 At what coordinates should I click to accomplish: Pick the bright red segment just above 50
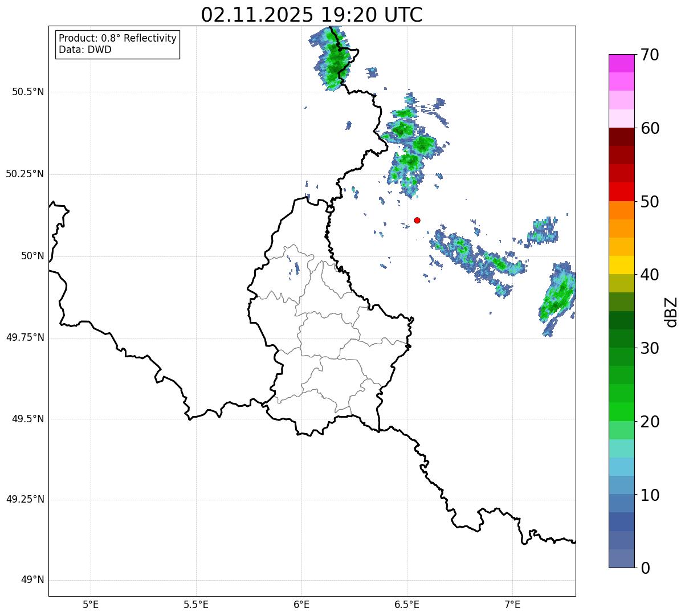(622, 192)
